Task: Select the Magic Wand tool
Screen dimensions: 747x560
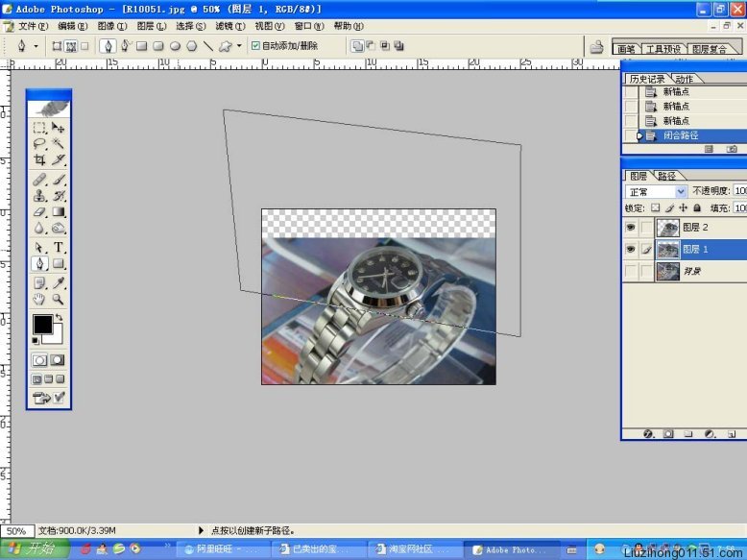Action: tap(59, 143)
